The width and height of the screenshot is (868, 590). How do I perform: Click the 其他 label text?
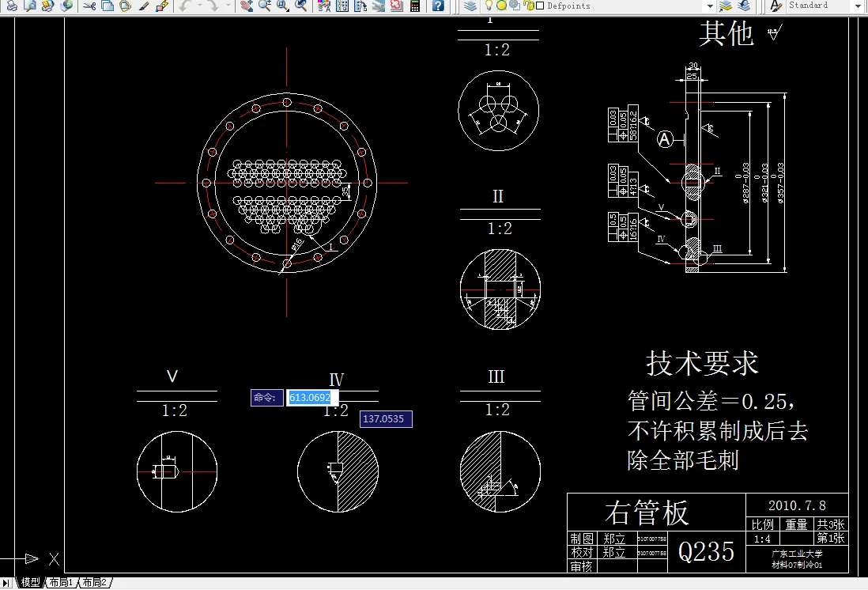click(726, 33)
